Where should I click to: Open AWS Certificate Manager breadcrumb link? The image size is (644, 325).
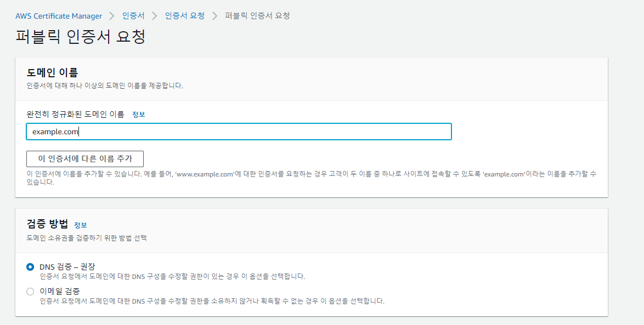point(59,16)
